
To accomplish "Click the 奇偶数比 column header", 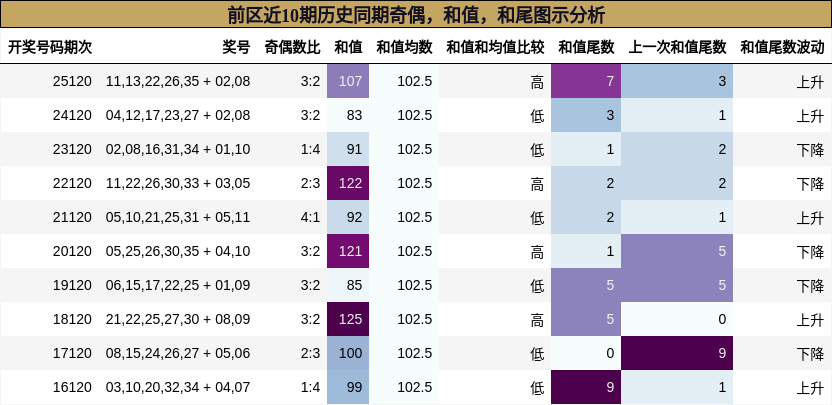I will click(292, 47).
